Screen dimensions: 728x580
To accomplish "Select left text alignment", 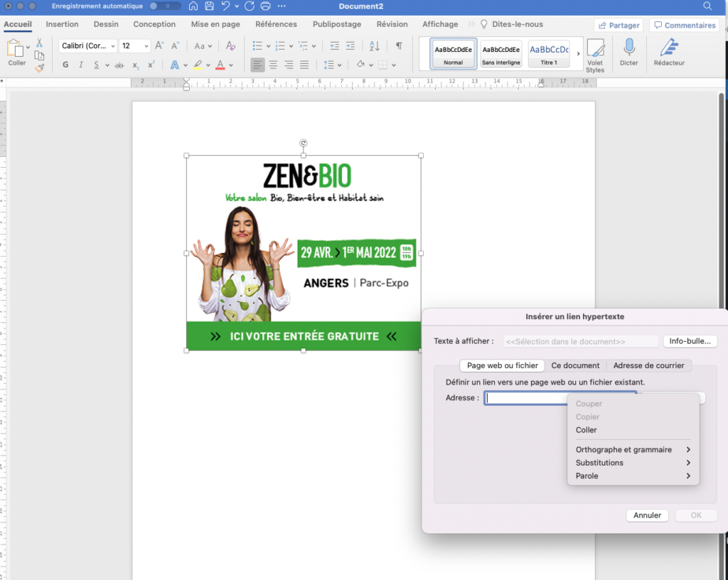I will (257, 65).
